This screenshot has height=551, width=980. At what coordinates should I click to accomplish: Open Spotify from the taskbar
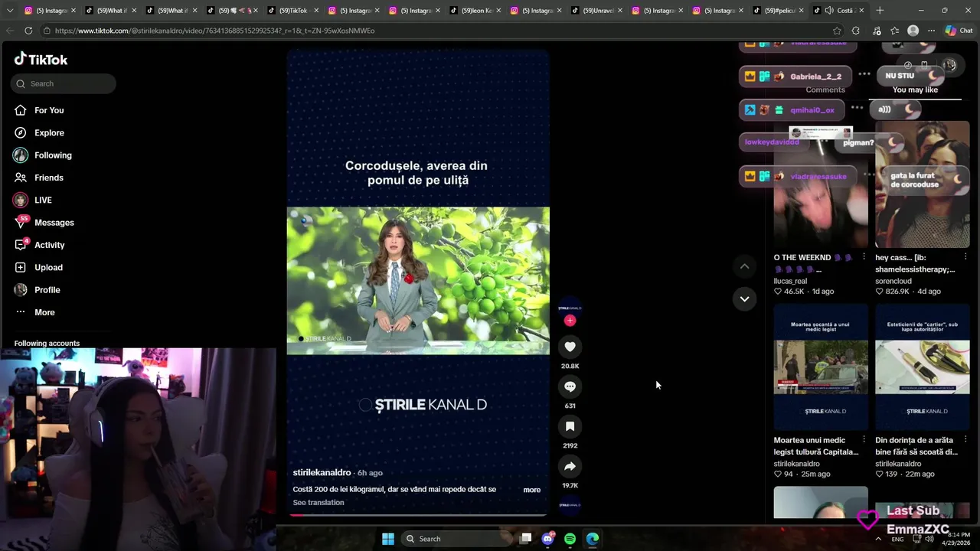point(570,539)
